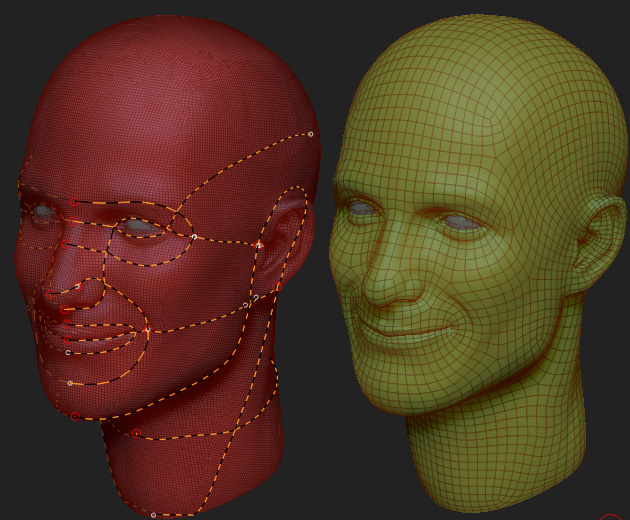Click the curve intersection at red mouth corner
The image size is (630, 520).
(x=146, y=329)
